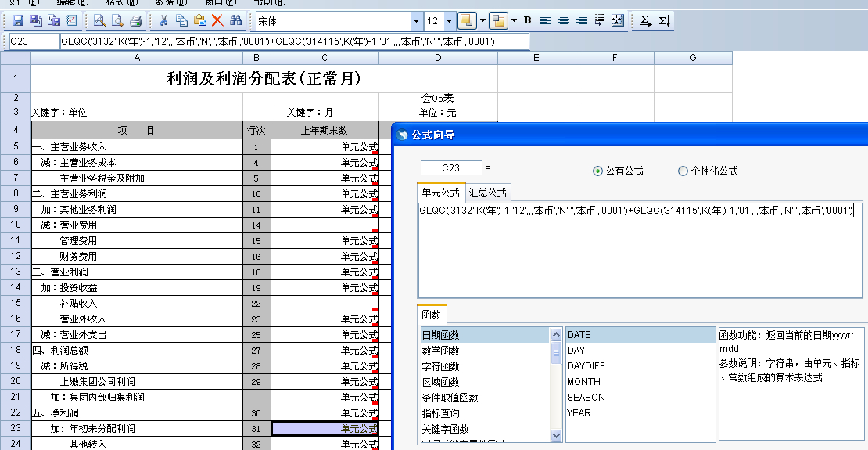Click the Cut scissors icon

[x=163, y=21]
